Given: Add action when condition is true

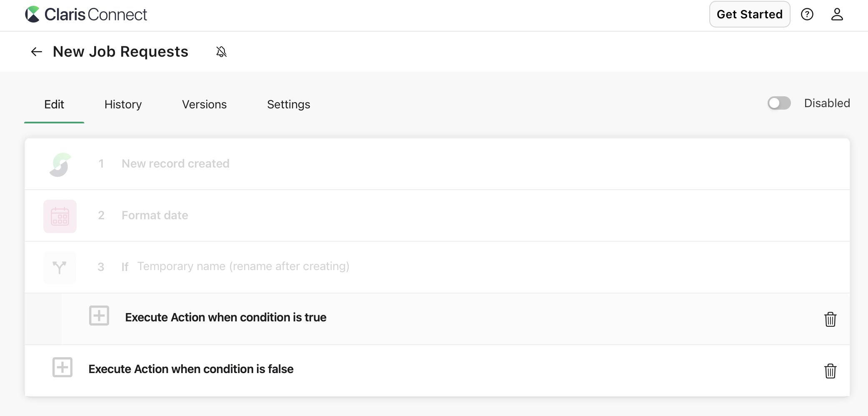Looking at the screenshot, I should (99, 316).
